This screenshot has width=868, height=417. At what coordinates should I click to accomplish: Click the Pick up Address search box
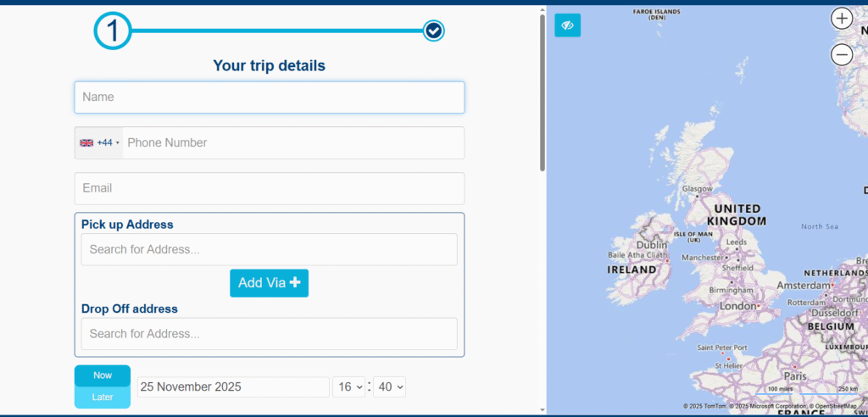(x=269, y=250)
